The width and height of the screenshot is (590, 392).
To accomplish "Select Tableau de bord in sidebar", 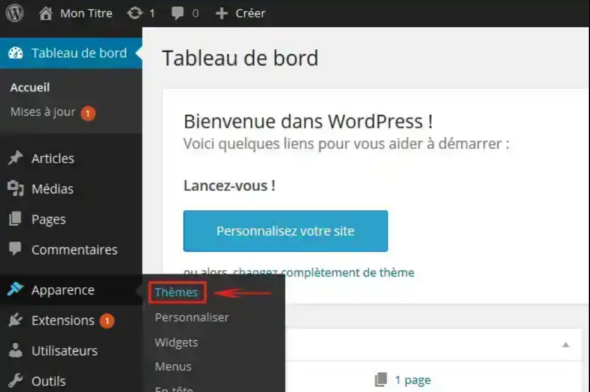I will [x=71, y=53].
